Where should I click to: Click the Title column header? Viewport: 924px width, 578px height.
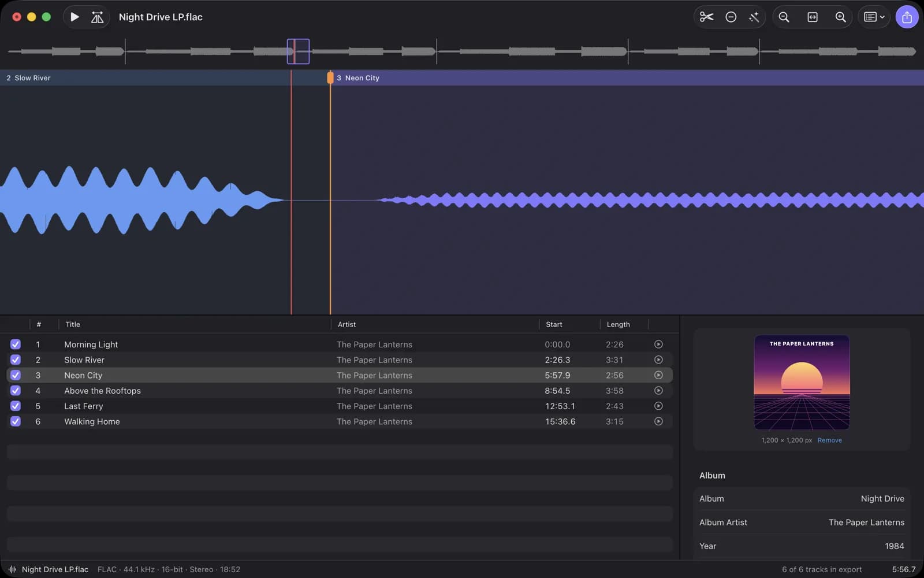tap(73, 324)
